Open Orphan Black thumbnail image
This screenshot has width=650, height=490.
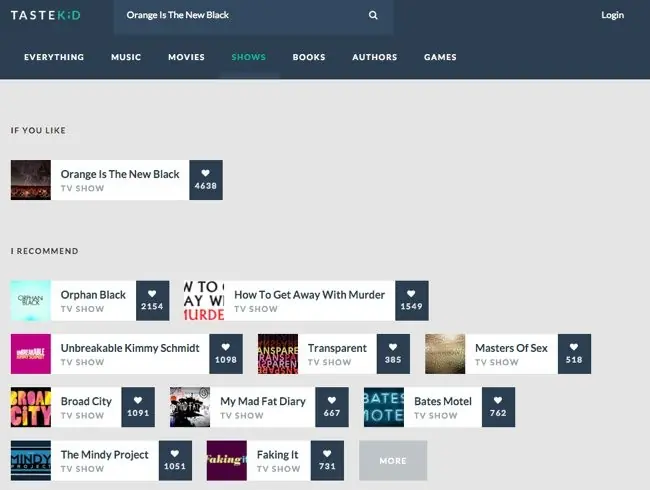(31, 301)
